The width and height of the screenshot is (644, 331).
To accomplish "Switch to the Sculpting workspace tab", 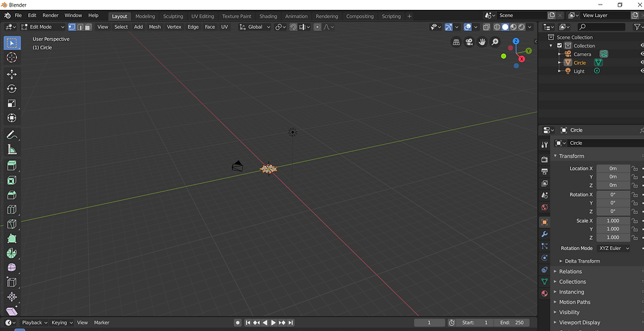I will tap(173, 16).
